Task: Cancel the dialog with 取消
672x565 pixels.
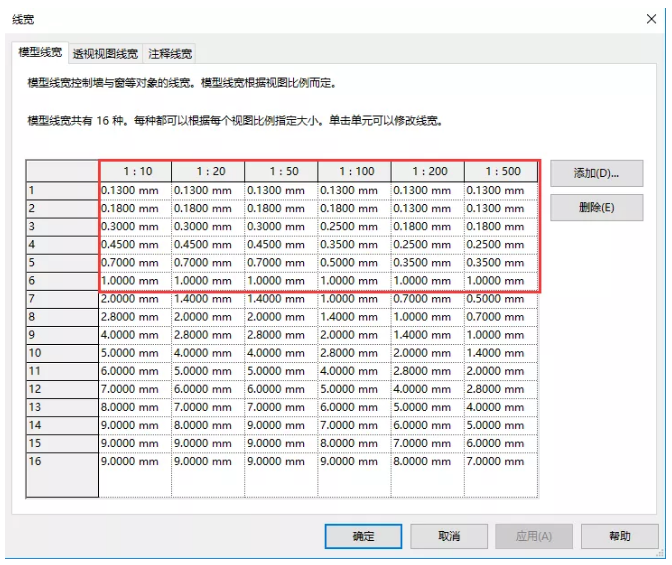Action: (449, 536)
